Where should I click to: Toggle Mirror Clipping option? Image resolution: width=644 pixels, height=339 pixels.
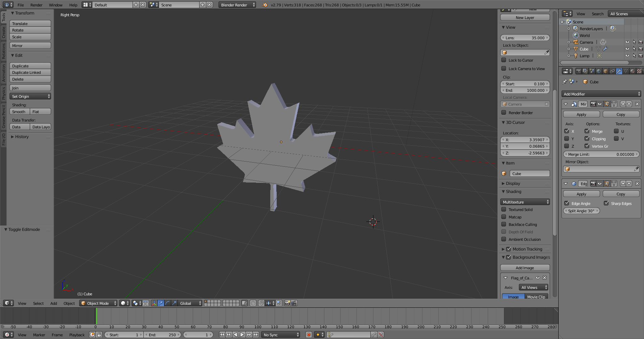[587, 138]
